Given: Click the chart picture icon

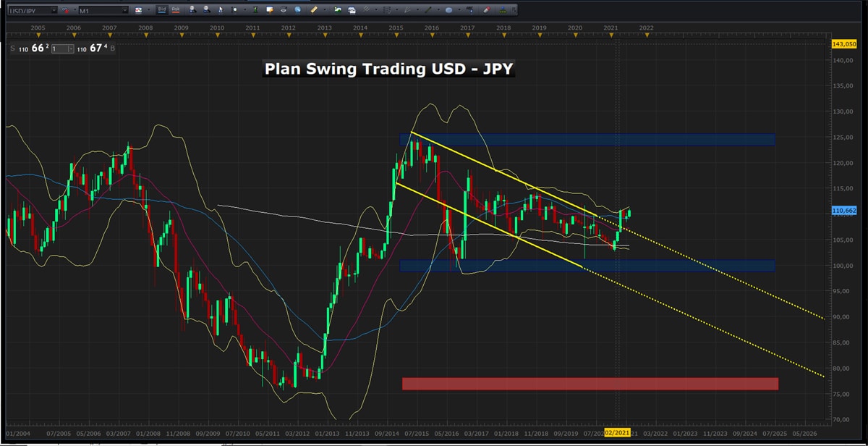Looking at the screenshot, I should point(337,10).
